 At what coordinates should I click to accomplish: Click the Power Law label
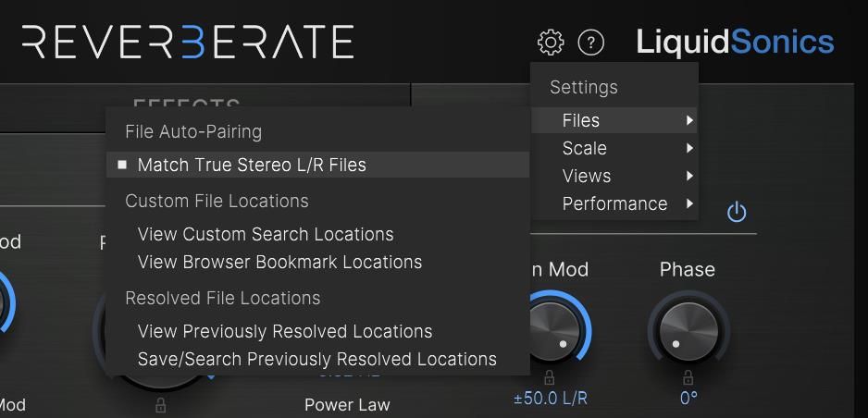[x=347, y=405]
